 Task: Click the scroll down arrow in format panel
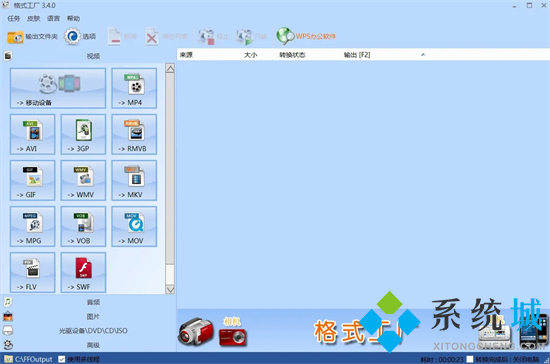coord(170,290)
